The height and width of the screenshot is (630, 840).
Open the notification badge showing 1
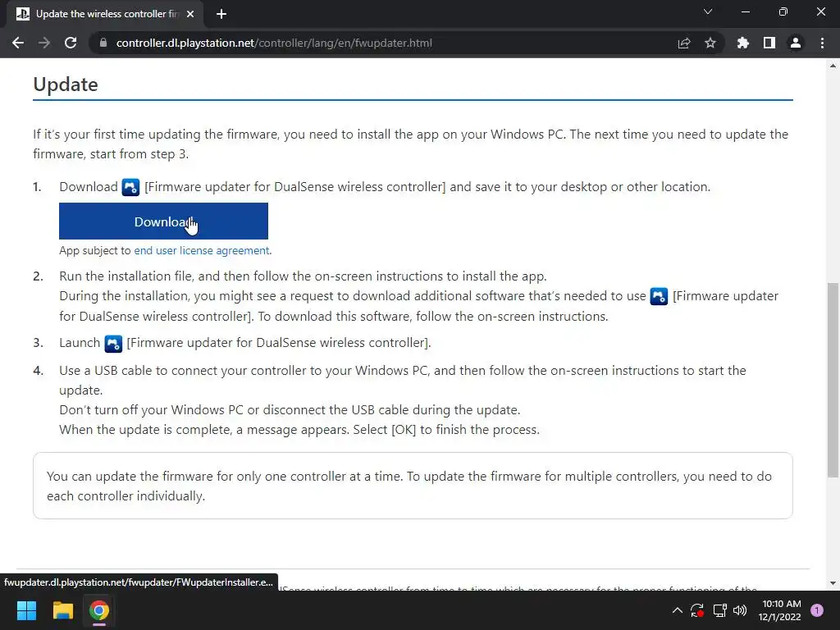coord(817,610)
